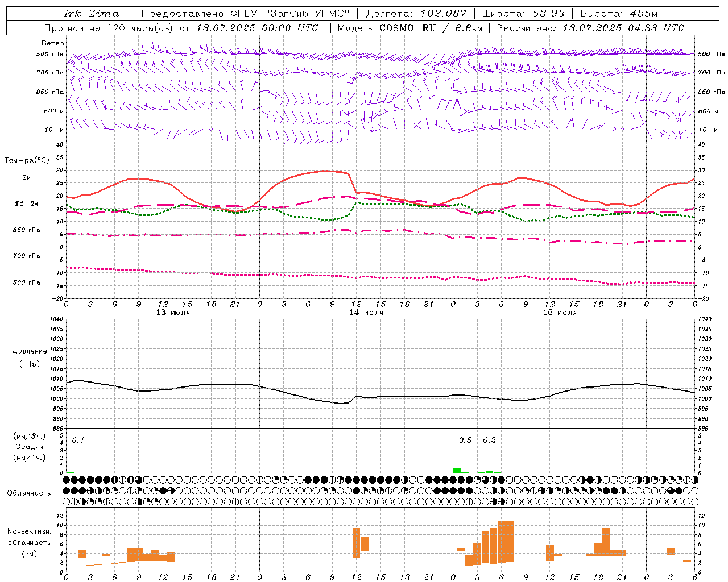728x582 pixels.
Task: Click the 'Ветер' wind panel label
Action: point(53,43)
